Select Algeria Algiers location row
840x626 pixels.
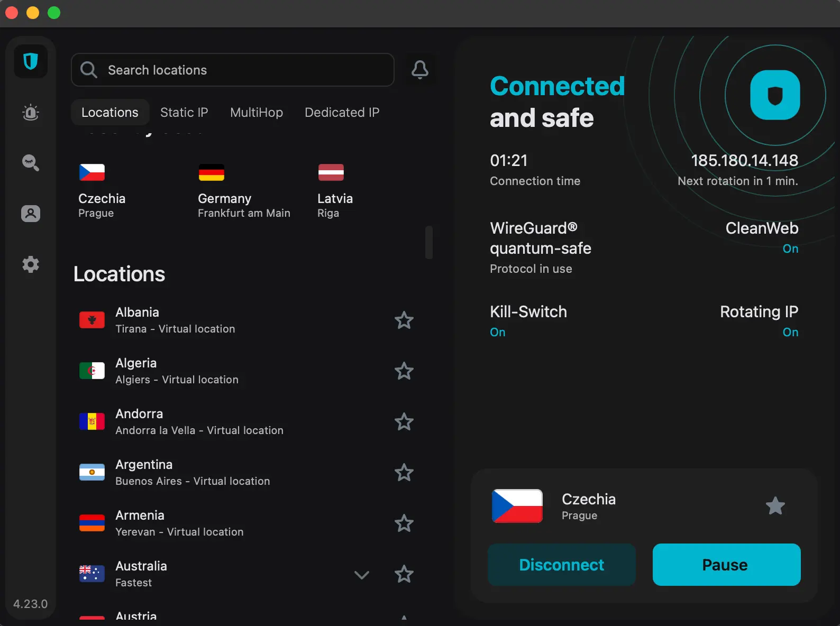(246, 371)
